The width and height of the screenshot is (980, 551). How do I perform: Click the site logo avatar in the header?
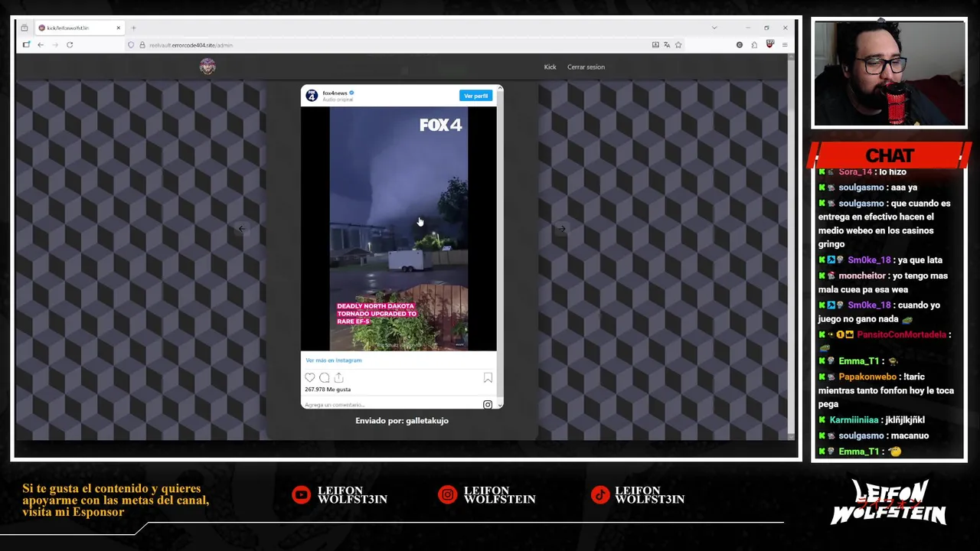click(207, 67)
